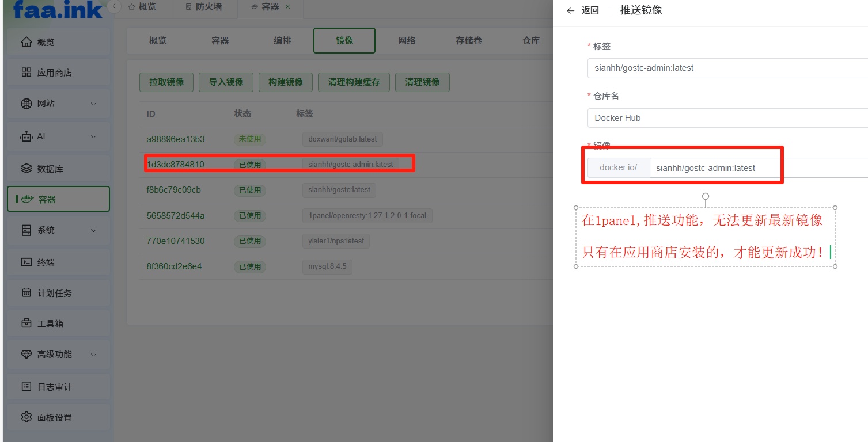The height and width of the screenshot is (442, 868).
Task: Expand the AI sidebar submenu chevron
Action: point(94,136)
